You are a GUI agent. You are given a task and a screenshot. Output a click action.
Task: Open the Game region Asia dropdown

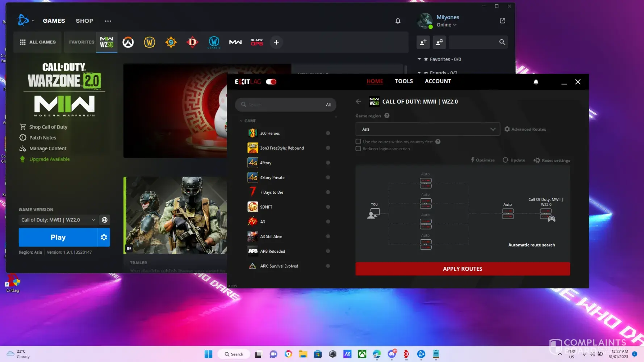pyautogui.click(x=427, y=129)
